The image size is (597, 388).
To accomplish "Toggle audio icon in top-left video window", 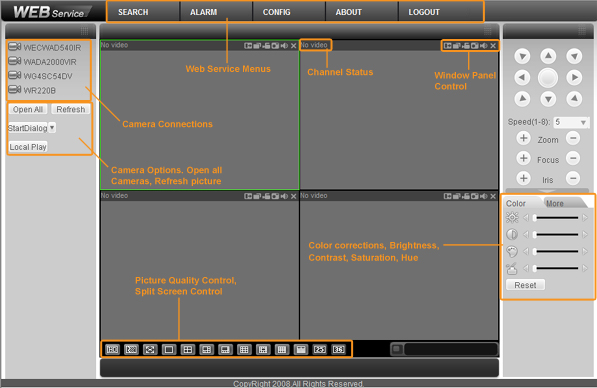I will [284, 46].
